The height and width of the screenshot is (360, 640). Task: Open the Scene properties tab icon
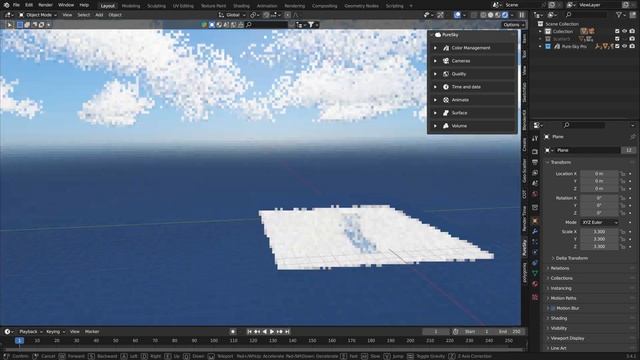[x=535, y=184]
